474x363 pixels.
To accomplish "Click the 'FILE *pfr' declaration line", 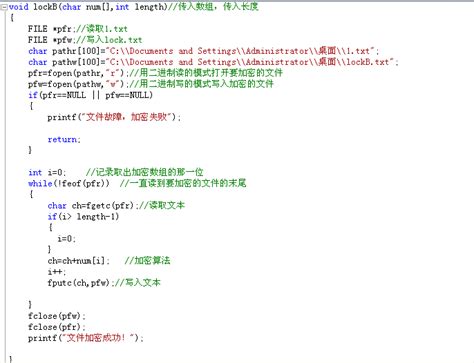I will point(78,29).
